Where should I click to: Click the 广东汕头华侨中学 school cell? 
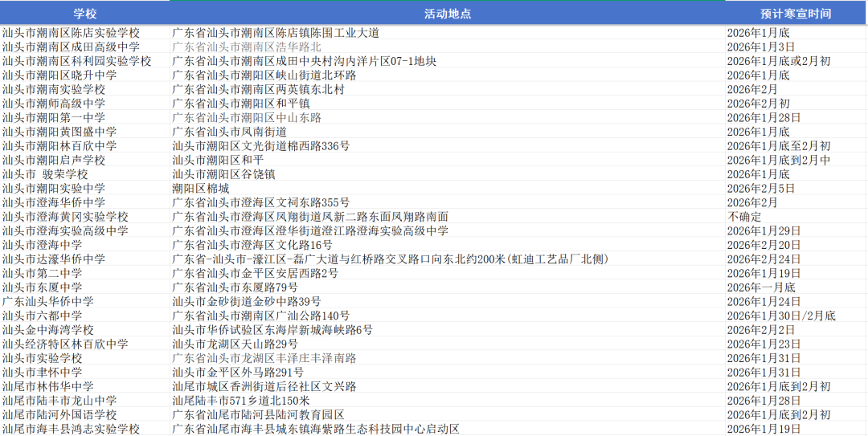click(x=47, y=302)
